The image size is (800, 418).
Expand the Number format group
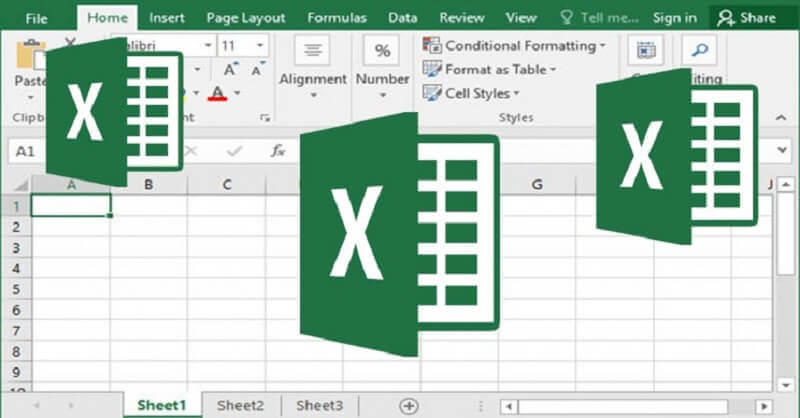(x=382, y=96)
